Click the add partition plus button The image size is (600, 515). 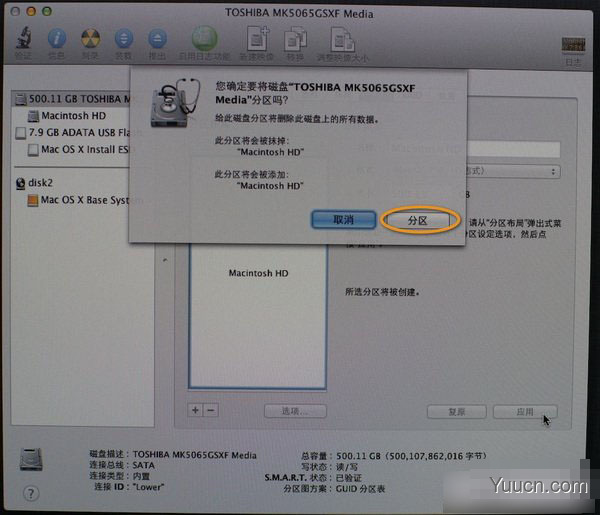[x=196, y=411]
